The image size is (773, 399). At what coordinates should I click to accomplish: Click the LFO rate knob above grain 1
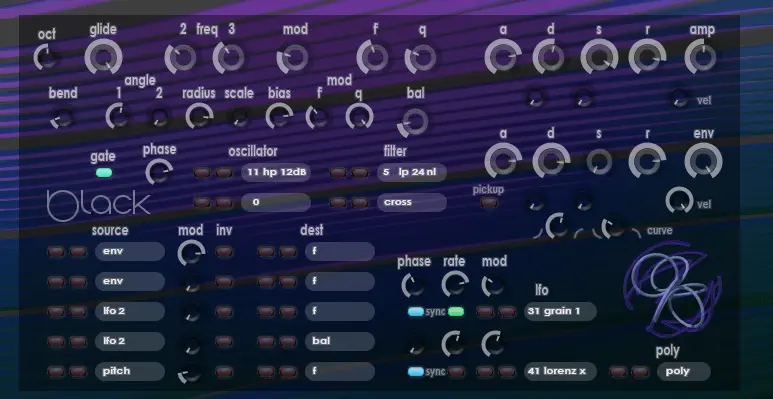455,285
